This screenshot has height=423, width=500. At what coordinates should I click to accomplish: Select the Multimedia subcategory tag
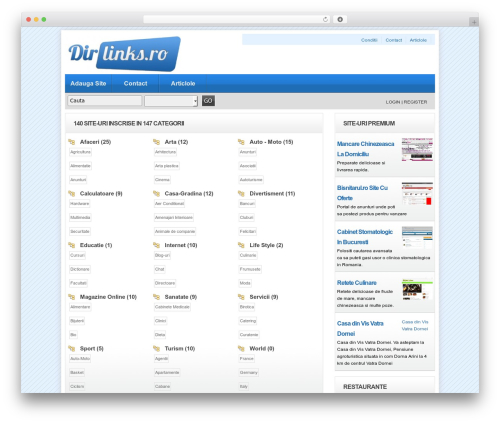(x=80, y=218)
